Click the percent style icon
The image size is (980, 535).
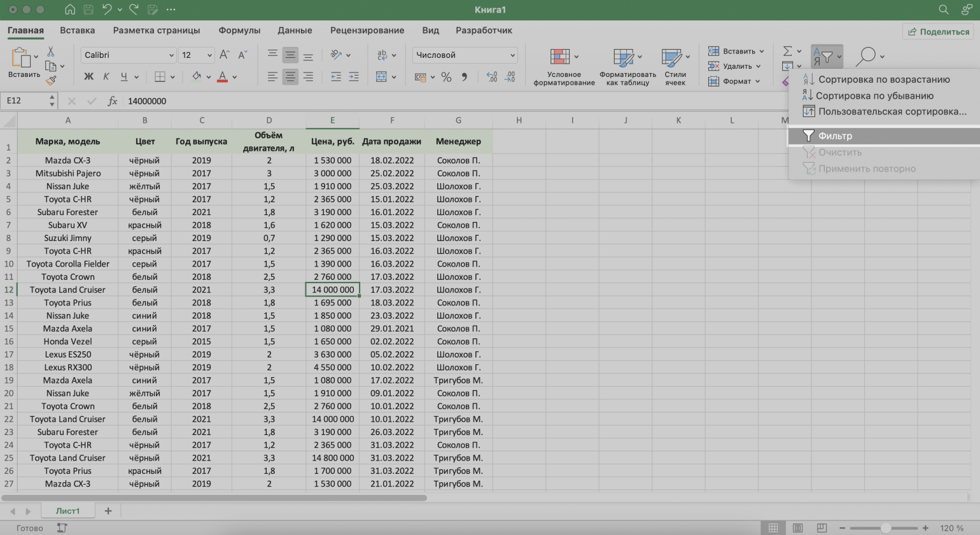[x=446, y=77]
